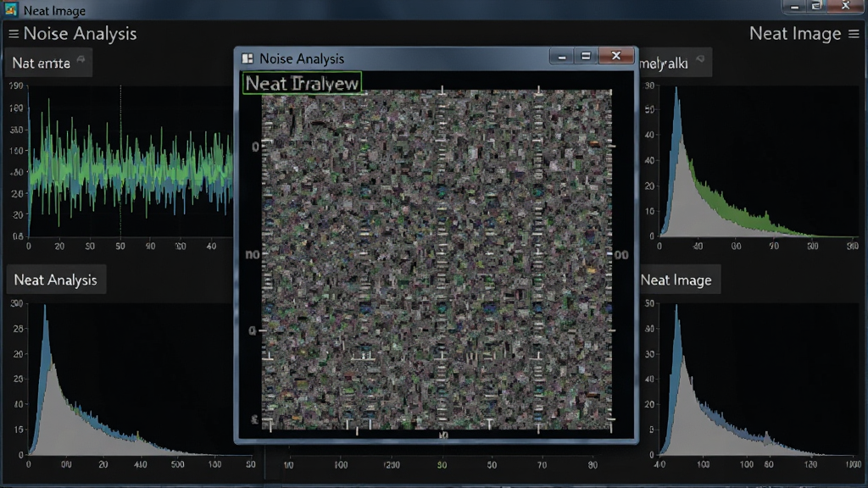Restore down the main Neat Image window

click(x=816, y=6)
